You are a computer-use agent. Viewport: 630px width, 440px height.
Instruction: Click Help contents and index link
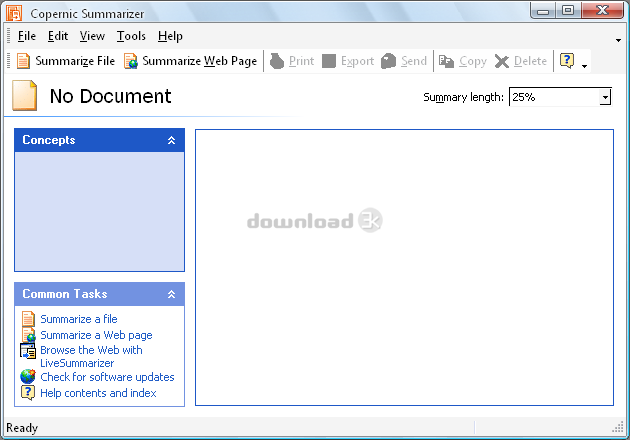[x=98, y=393]
